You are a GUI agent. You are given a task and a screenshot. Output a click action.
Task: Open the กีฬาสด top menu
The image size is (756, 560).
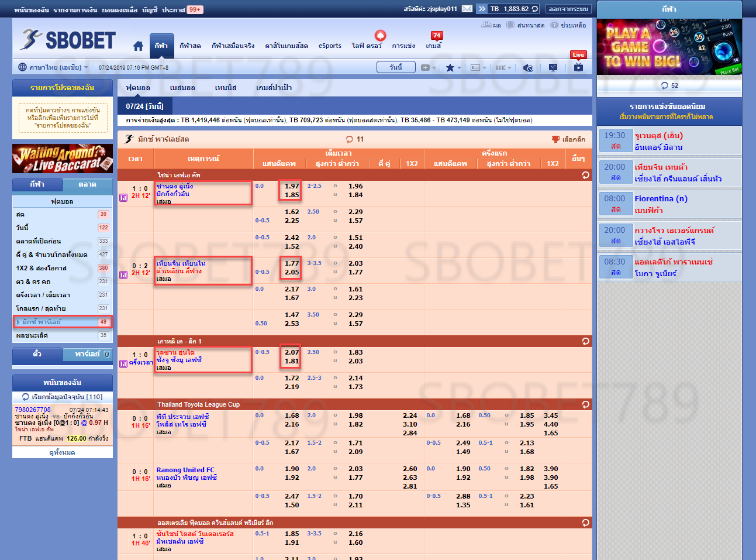(x=190, y=46)
